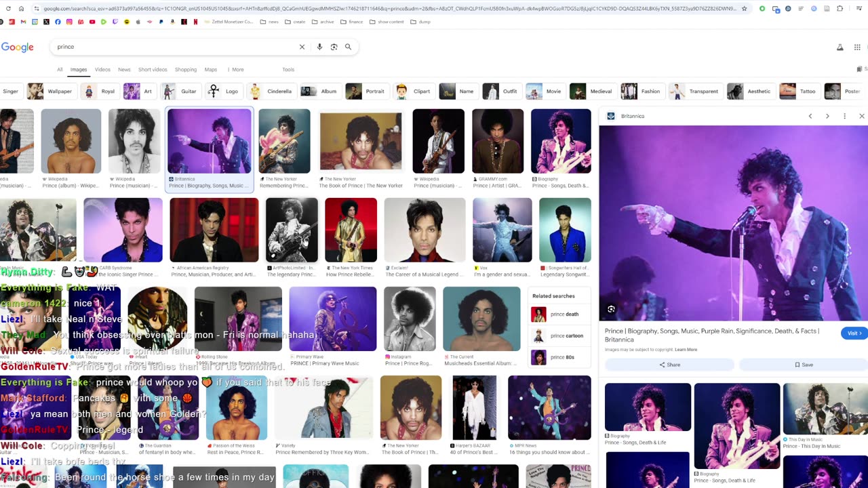868x488 pixels.
Task: Click the Visit button in preview panel
Action: (854, 333)
